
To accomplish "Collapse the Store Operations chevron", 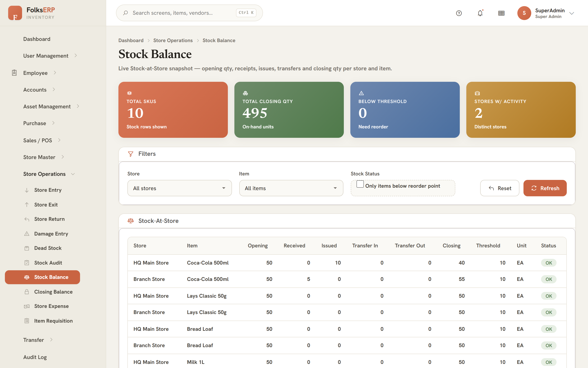I will coord(73,174).
